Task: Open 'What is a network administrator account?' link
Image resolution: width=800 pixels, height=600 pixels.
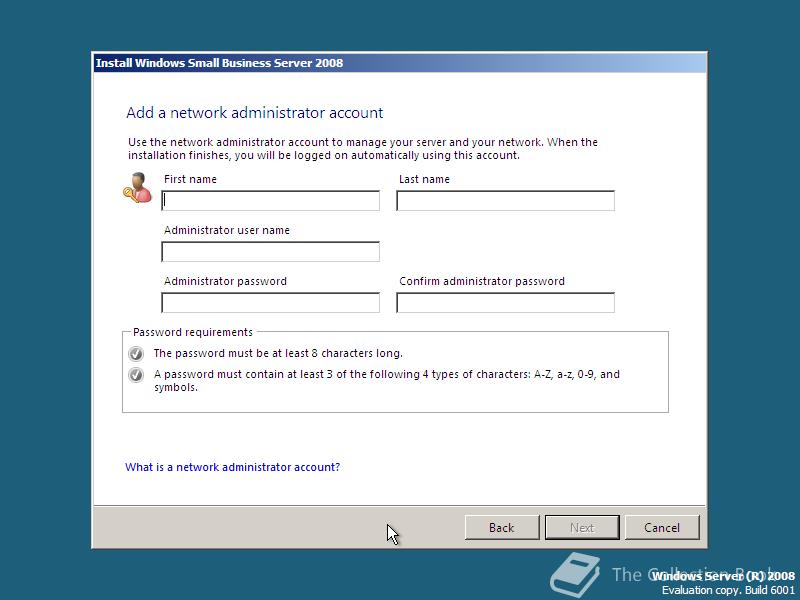Action: point(233,467)
